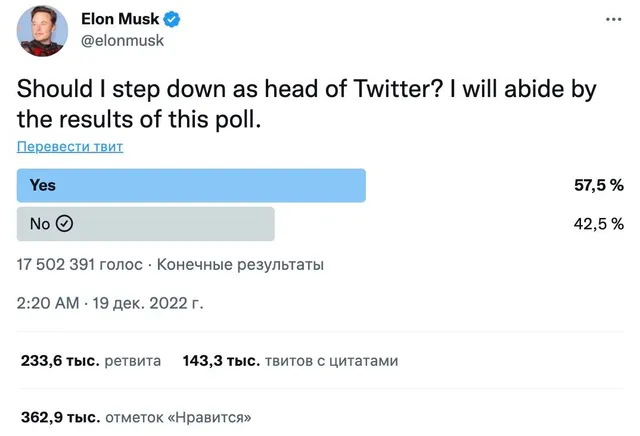Open the @elonmusk handle link
The image size is (640, 436).
pyautogui.click(x=122, y=41)
